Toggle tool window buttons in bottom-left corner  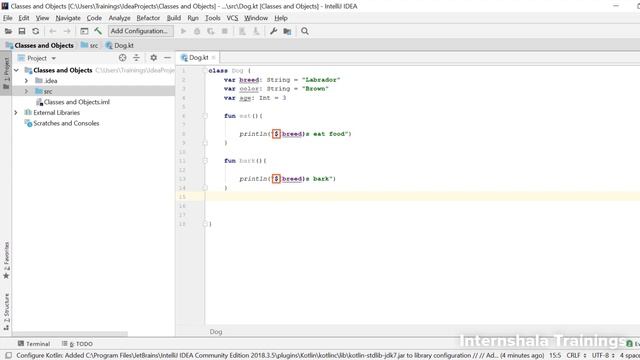[9, 356]
